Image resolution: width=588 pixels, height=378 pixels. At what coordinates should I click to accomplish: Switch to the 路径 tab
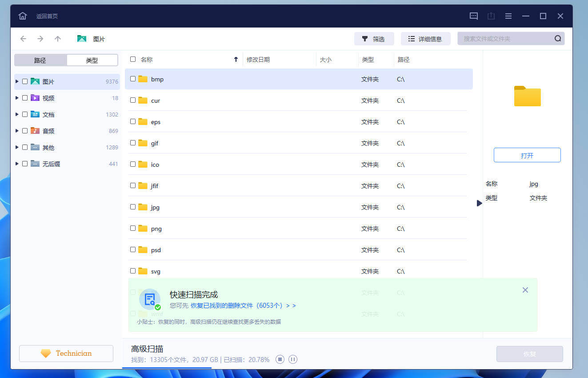pos(40,60)
